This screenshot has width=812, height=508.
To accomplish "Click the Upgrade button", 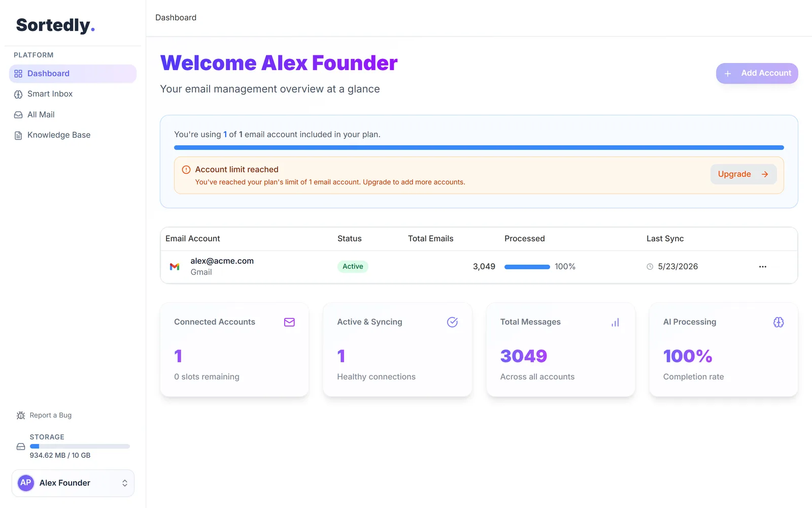I will [x=743, y=174].
